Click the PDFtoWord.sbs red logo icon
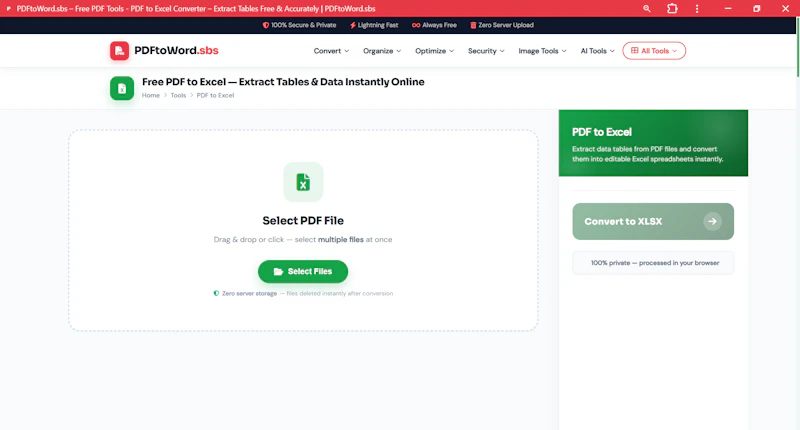This screenshot has height=430, width=800. 119,50
